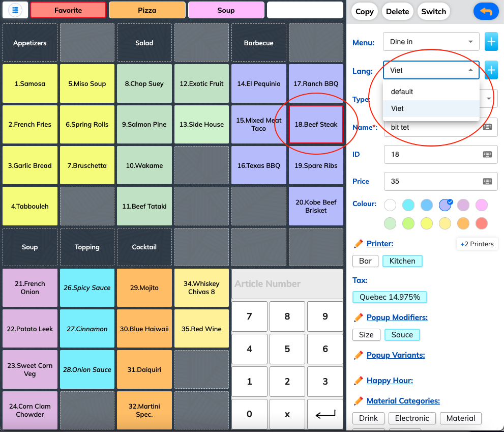Tap keypad digit 7

249,316
